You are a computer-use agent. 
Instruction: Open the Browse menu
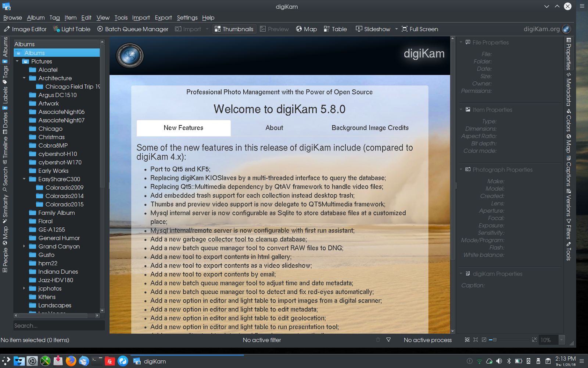(12, 18)
